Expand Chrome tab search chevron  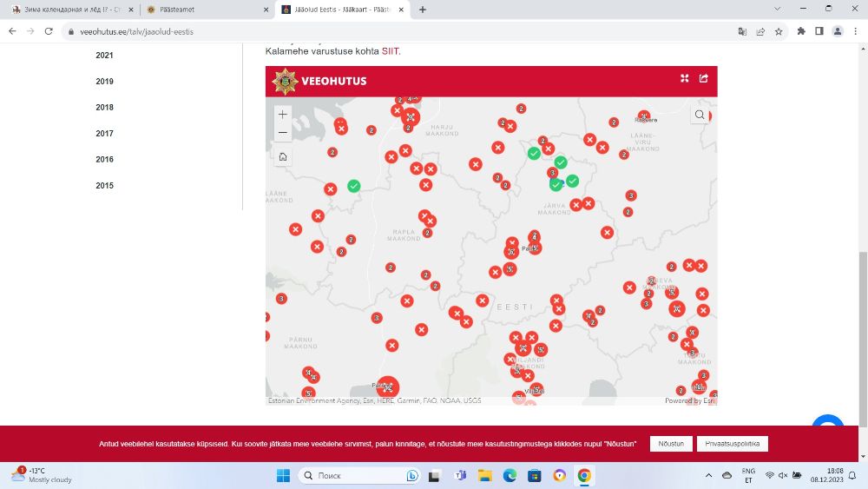coord(780,10)
